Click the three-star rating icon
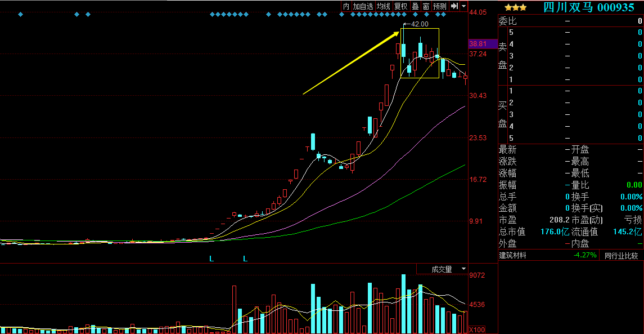The width and height of the screenshot is (644, 334). (515, 7)
